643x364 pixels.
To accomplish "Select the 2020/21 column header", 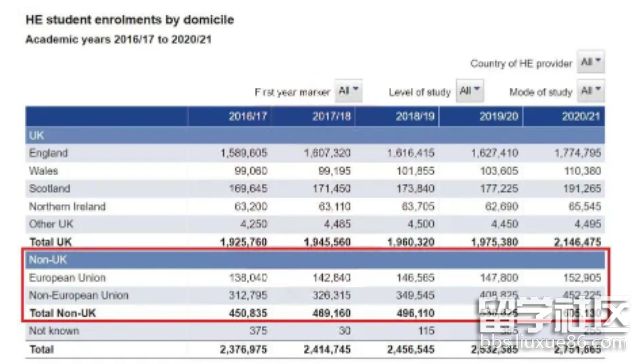I will point(581,116).
